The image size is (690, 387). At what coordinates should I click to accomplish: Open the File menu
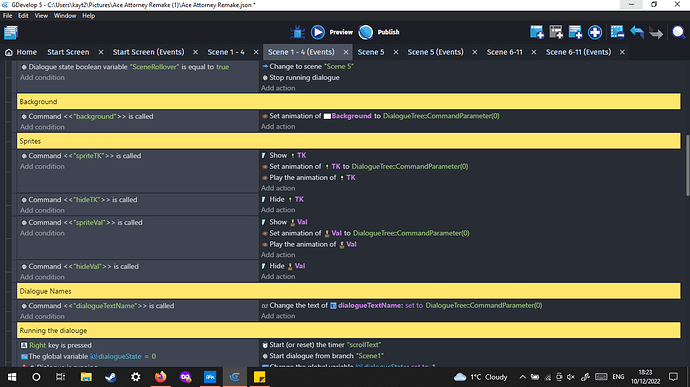[x=7, y=15]
